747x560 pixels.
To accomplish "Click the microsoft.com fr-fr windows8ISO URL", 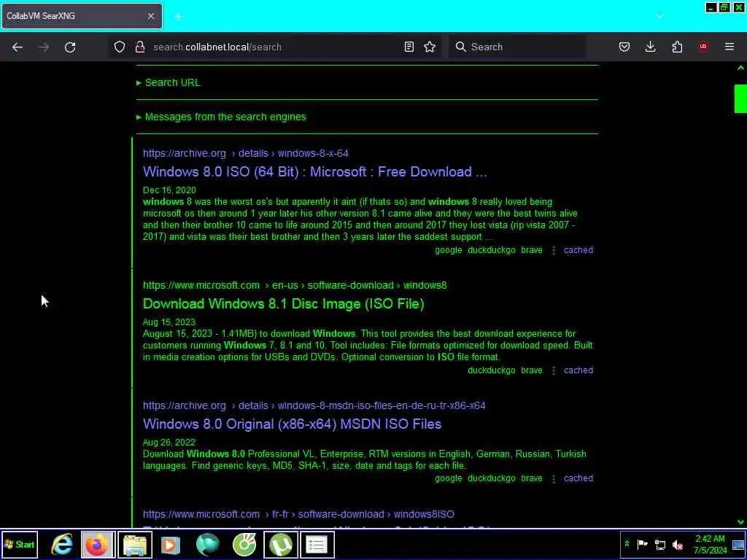I will 298,514.
